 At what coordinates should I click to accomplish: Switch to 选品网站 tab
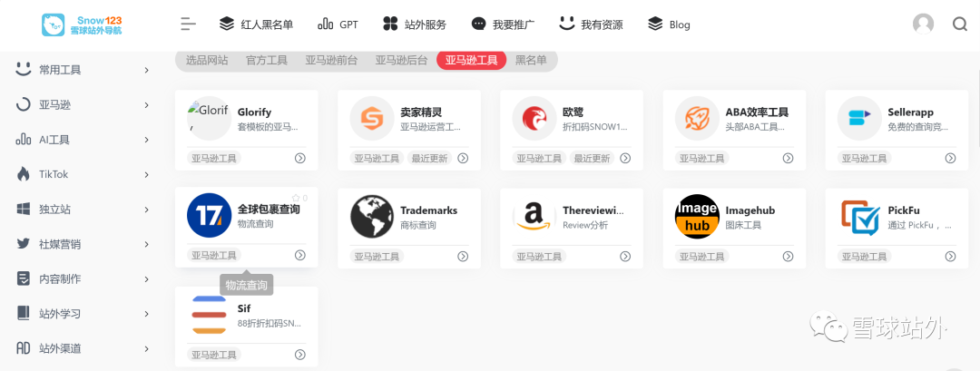point(207,61)
